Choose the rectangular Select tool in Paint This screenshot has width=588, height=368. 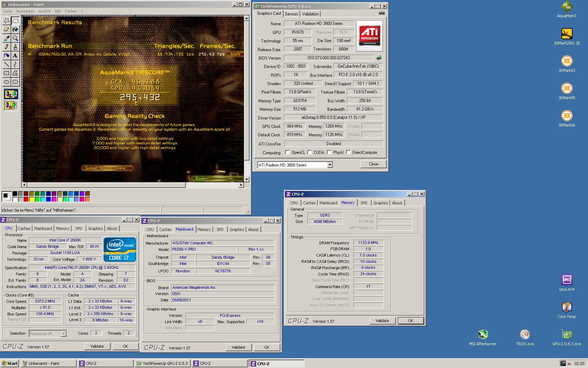tap(15, 21)
